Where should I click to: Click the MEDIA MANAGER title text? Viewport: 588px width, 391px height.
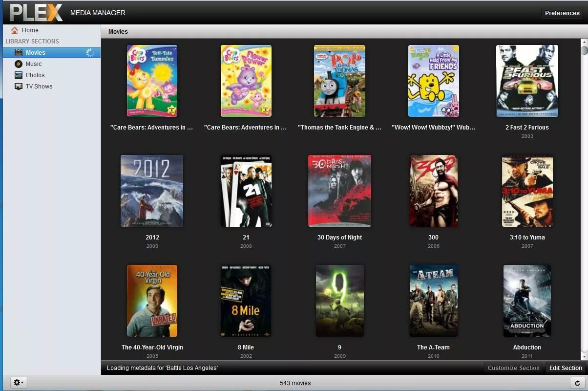(98, 13)
